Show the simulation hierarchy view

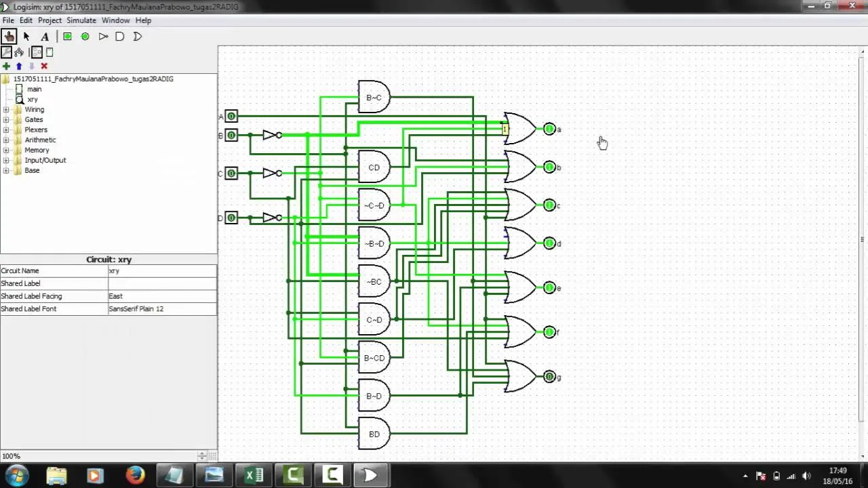point(19,52)
